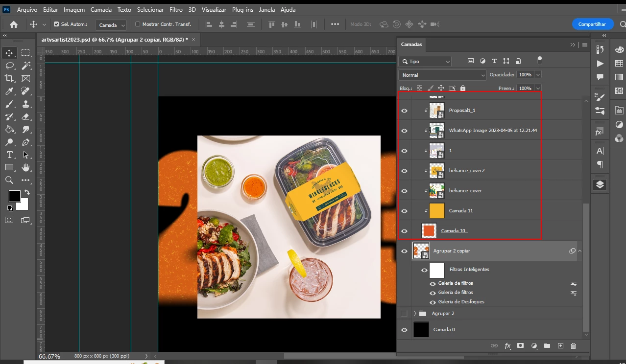Viewport: 626px width, 364px height.
Task: Select the Lasso tool
Action: 9,66
